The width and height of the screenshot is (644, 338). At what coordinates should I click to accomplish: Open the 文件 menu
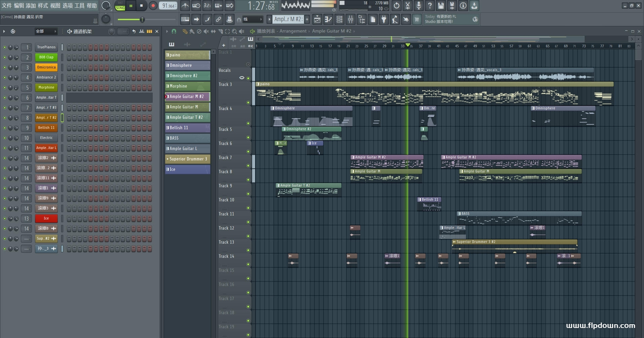[6, 6]
